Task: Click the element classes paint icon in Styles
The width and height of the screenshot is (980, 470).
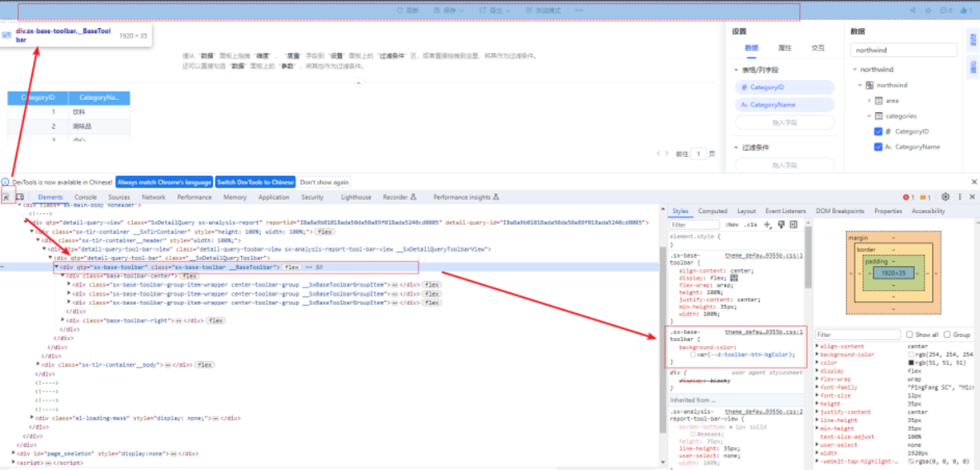Action: click(781, 225)
